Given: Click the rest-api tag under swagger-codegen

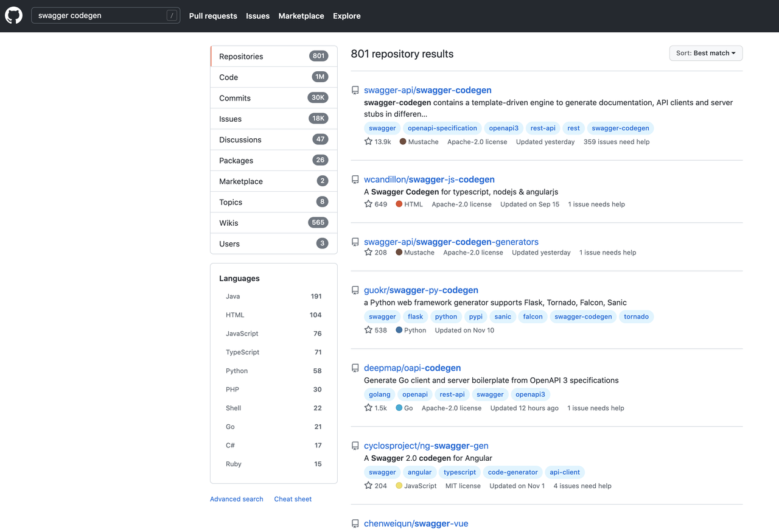Looking at the screenshot, I should 543,128.
